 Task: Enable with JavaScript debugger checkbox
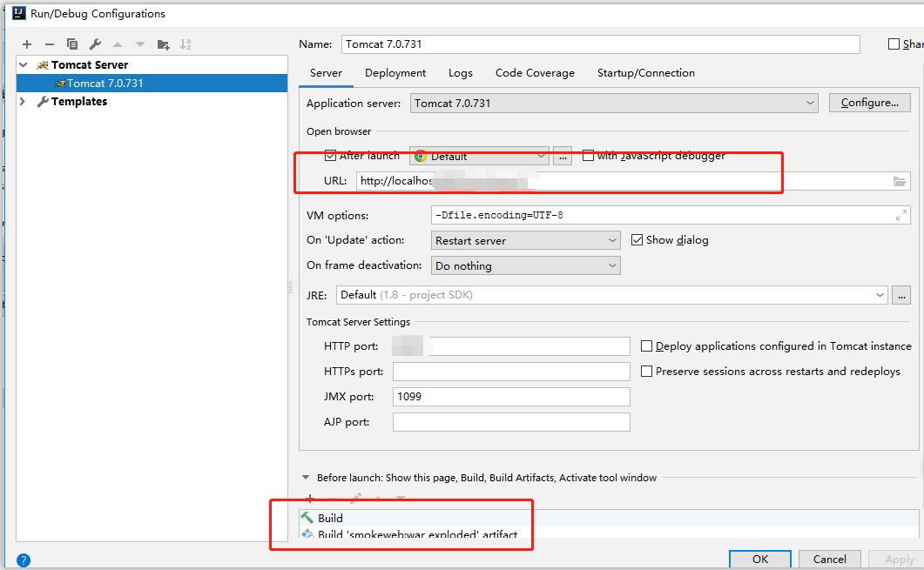588,156
